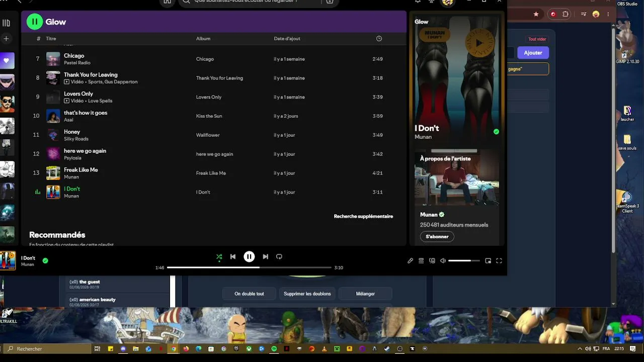Image resolution: width=644 pixels, height=362 pixels.
Task: Click the green check in the now playing panel
Action: 496,132
